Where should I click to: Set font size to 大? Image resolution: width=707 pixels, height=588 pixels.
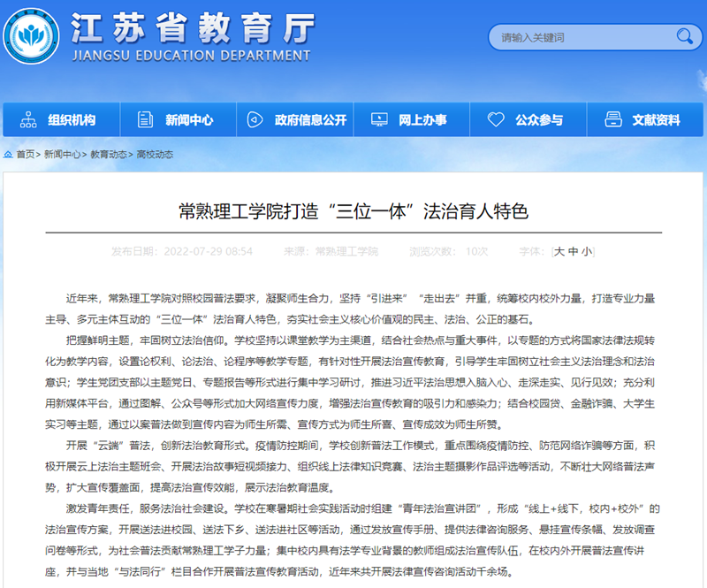(x=559, y=251)
